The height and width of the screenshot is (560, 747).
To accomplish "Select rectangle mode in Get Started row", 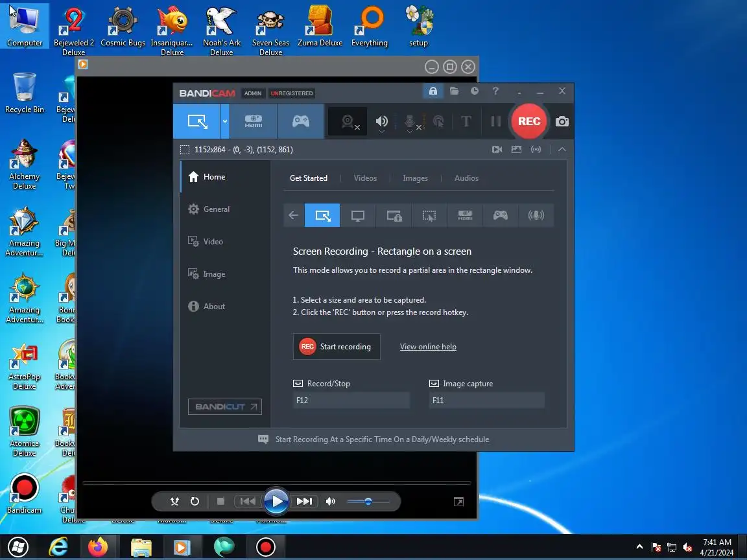I will click(322, 215).
